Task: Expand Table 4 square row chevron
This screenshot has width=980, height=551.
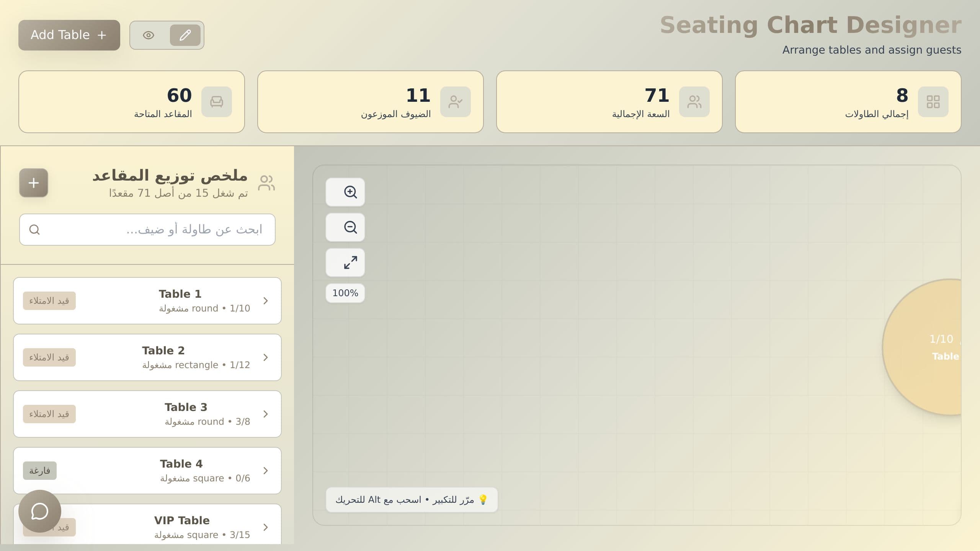Action: pos(266,471)
